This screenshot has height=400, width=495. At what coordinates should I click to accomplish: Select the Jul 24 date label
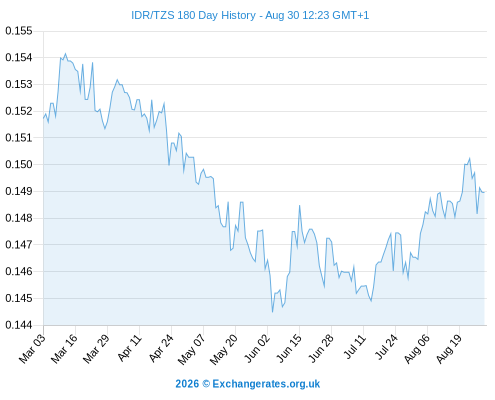tap(386, 347)
